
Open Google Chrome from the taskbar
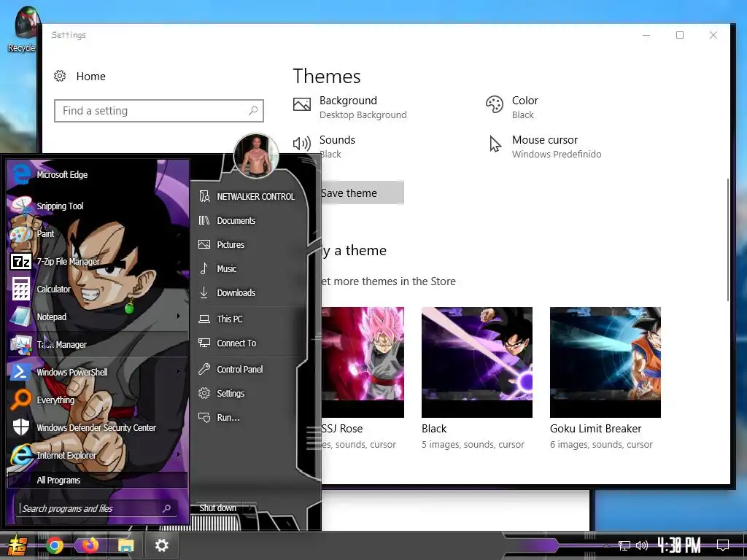coord(55,545)
